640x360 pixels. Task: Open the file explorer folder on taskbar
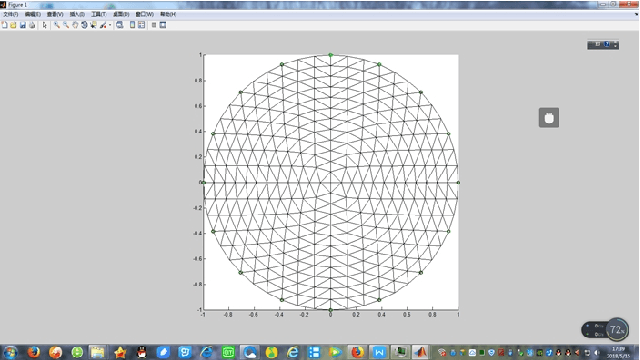click(x=98, y=352)
